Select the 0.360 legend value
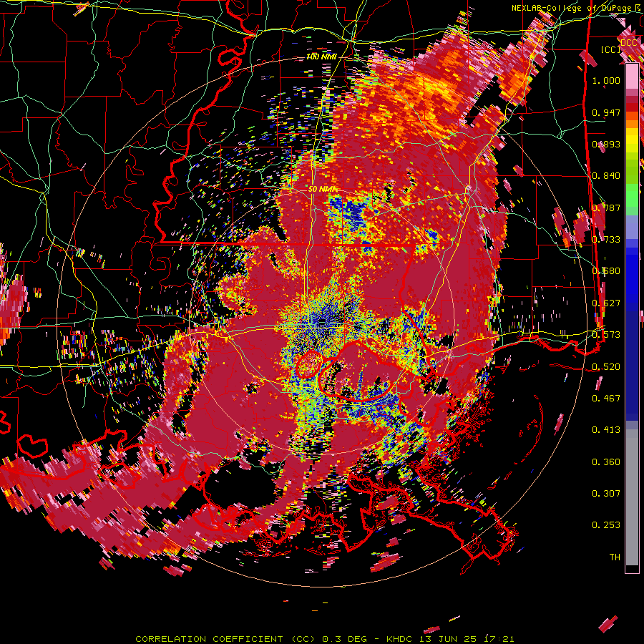Viewport: 644px width, 644px height. click(x=606, y=462)
